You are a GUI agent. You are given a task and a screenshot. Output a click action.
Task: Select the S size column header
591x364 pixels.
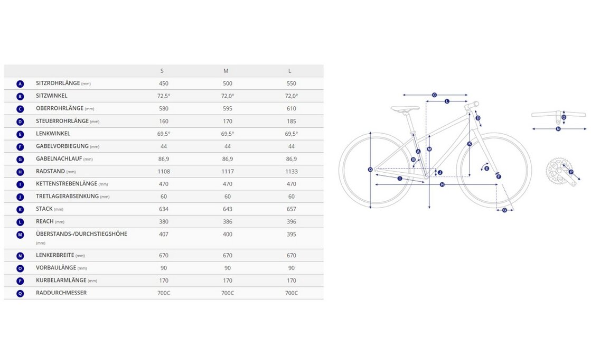162,71
